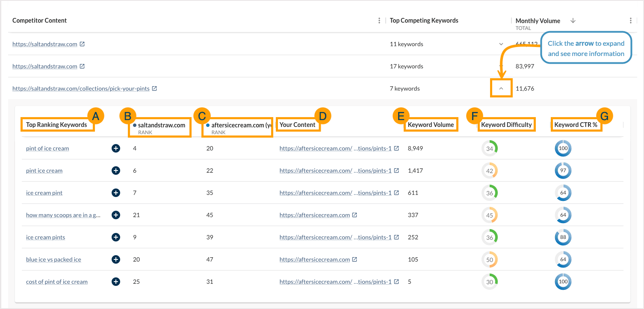
Task: Click the external link icon beside pick-your-pints URL
Action: 154,88
